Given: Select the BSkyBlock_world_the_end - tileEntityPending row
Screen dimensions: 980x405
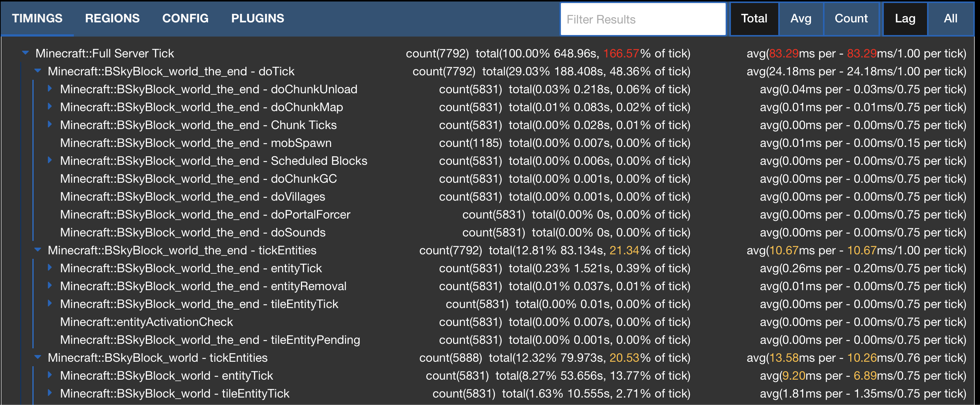Looking at the screenshot, I should click(x=513, y=340).
